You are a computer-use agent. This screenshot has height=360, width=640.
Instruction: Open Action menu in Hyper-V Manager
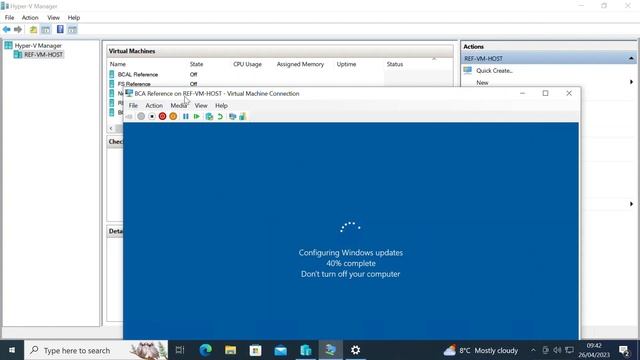pos(30,18)
